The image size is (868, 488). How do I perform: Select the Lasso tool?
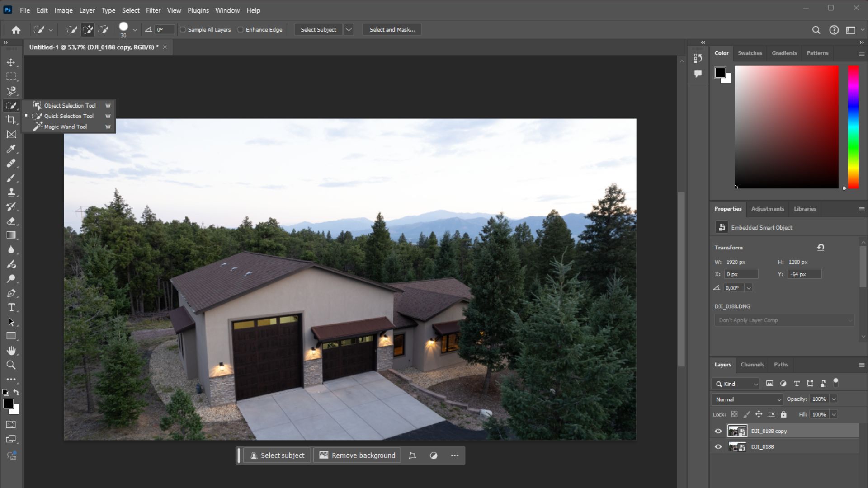[11, 91]
